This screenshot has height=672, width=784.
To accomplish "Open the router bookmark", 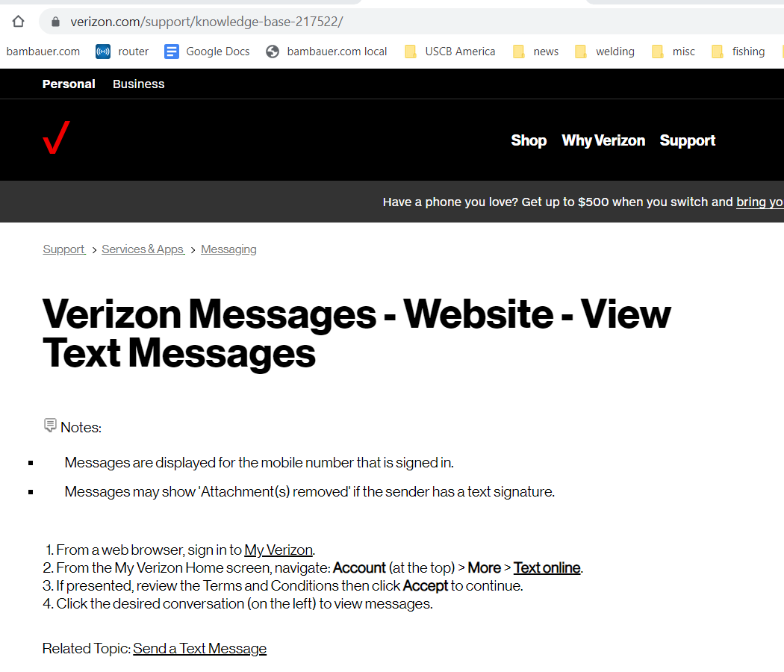I will tap(122, 52).
